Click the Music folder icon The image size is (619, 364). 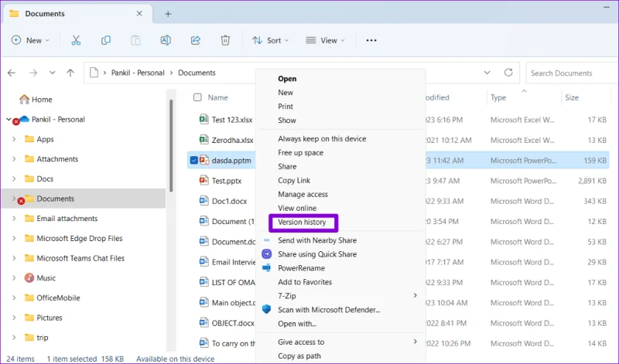pos(29,278)
